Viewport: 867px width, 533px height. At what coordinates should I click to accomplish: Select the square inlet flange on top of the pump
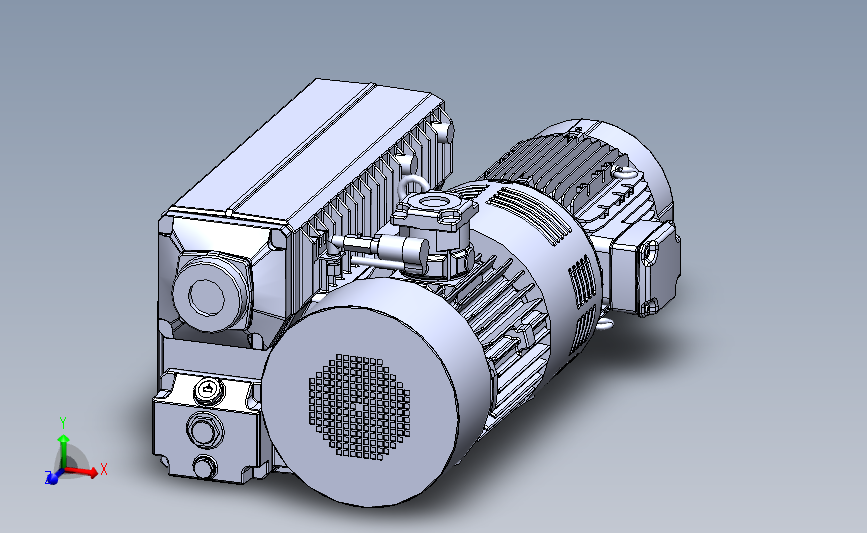pos(437,209)
